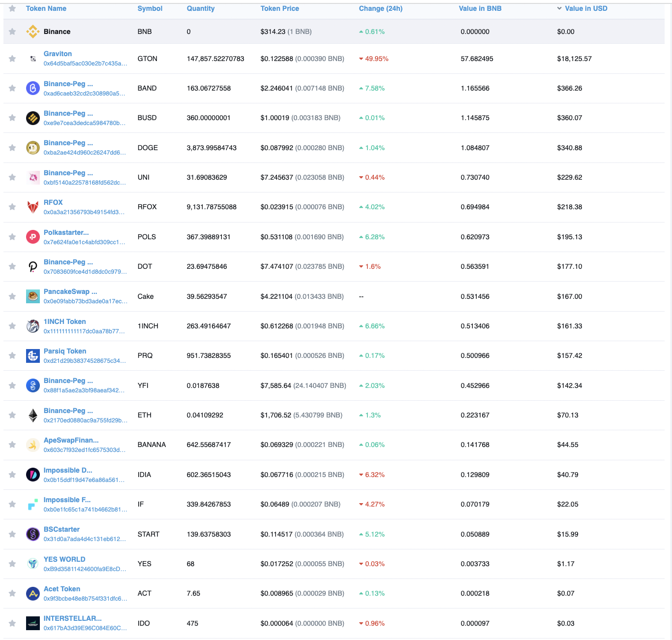Open the Polkastarter token name link
The width and height of the screenshot is (672, 640).
pos(66,232)
